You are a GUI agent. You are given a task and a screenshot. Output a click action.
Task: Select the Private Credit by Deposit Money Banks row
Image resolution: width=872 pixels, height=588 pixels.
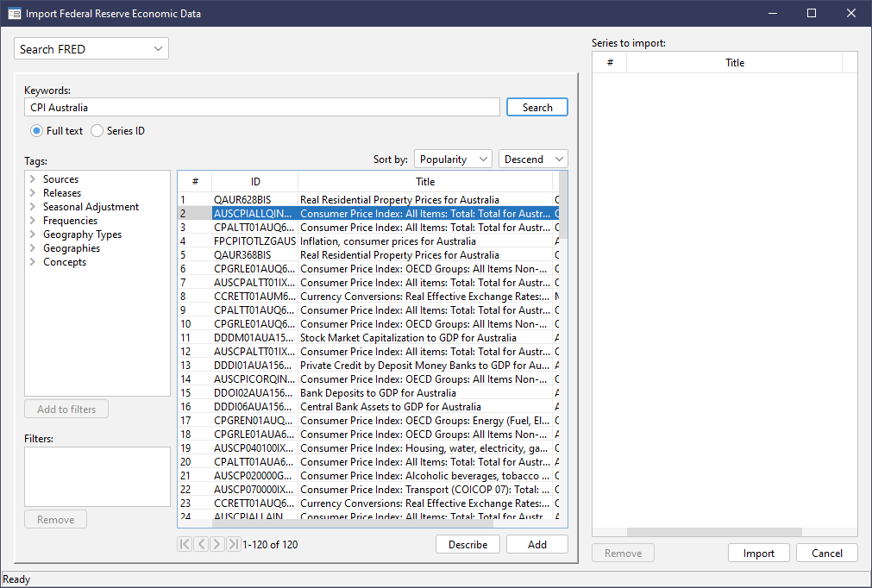click(368, 366)
